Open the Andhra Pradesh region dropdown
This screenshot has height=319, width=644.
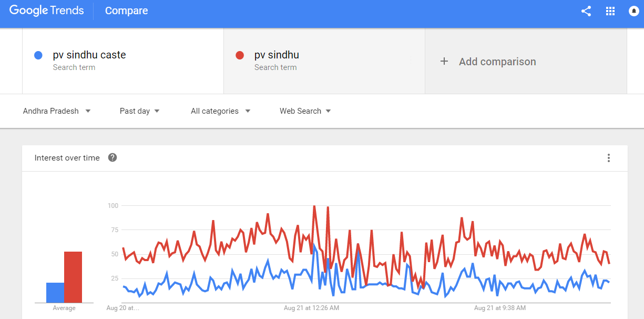[x=57, y=111]
